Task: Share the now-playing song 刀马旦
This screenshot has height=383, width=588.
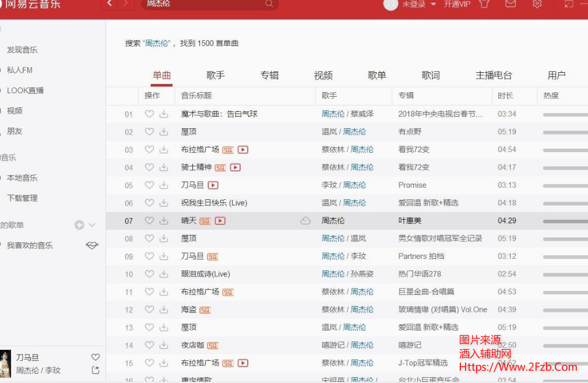Action: 96,370
